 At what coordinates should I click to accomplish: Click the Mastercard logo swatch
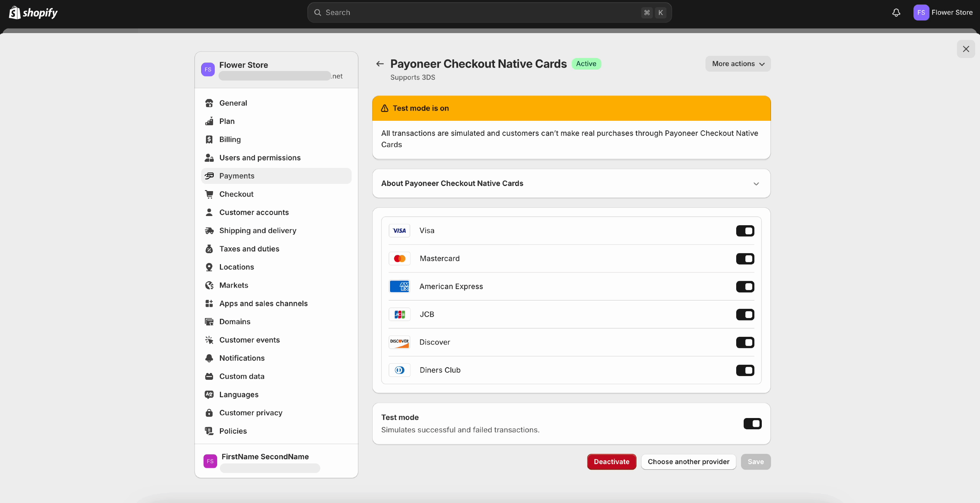tap(400, 259)
